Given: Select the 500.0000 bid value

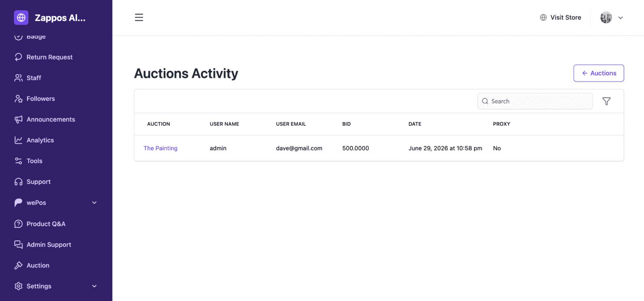Looking at the screenshot, I should coord(356,148).
